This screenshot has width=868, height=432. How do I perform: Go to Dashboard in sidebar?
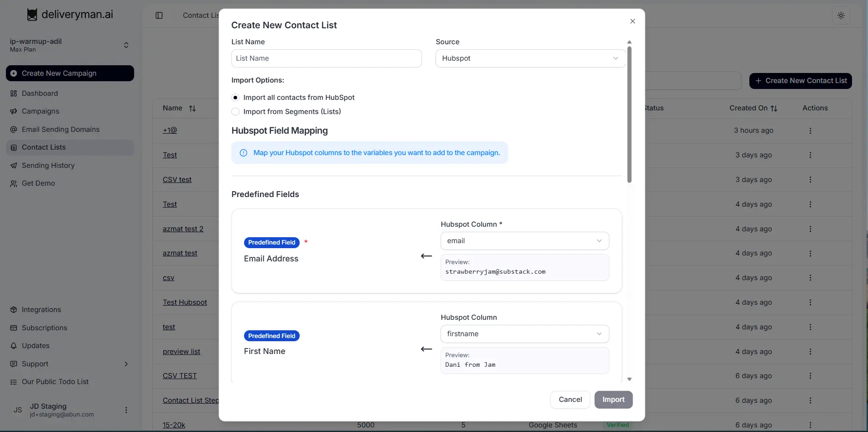point(40,94)
